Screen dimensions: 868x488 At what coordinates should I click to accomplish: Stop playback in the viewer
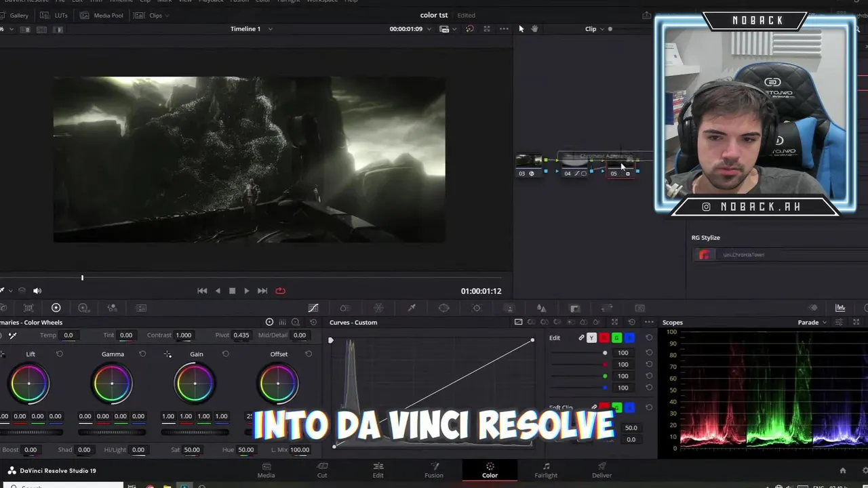coord(232,291)
